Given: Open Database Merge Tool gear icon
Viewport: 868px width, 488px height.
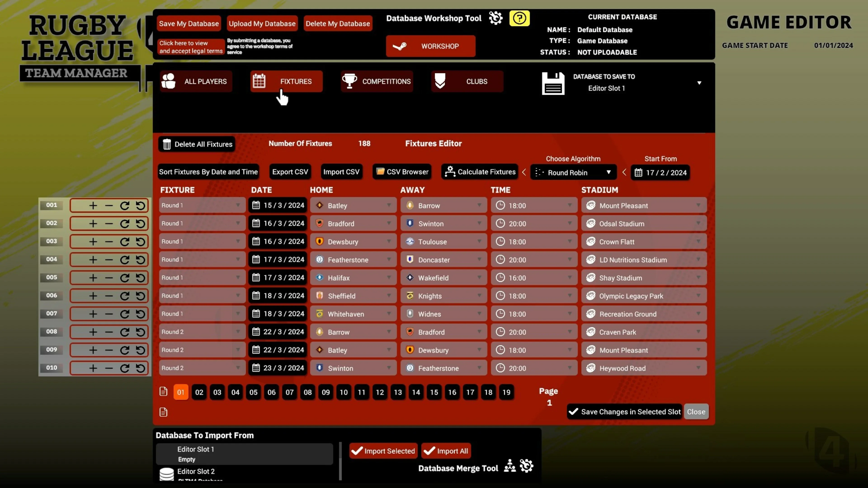Looking at the screenshot, I should [526, 466].
